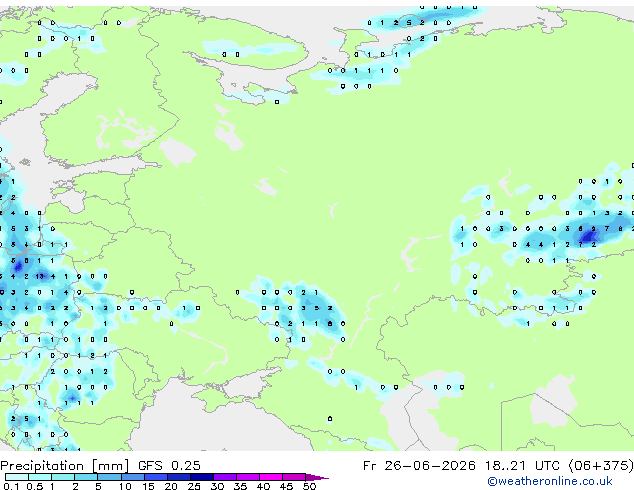
Task: Click the over-50 mm legend arrow tip
Action: click(317, 477)
